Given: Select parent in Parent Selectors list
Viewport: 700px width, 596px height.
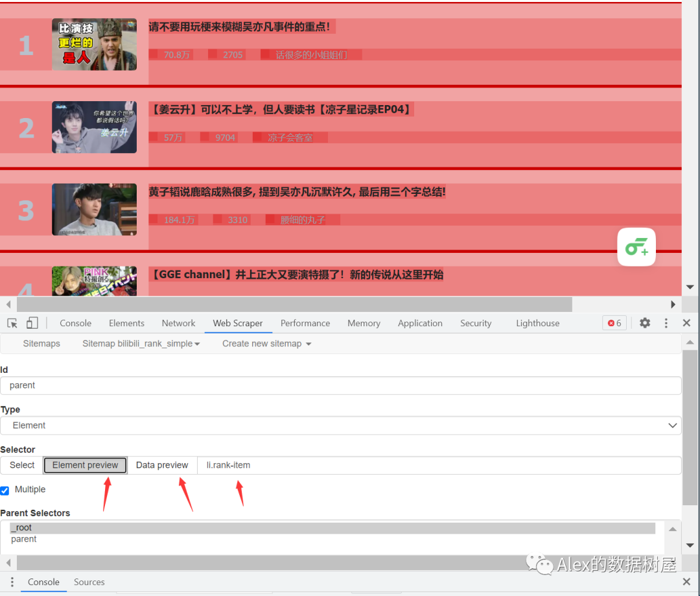Looking at the screenshot, I should click(x=332, y=540).
